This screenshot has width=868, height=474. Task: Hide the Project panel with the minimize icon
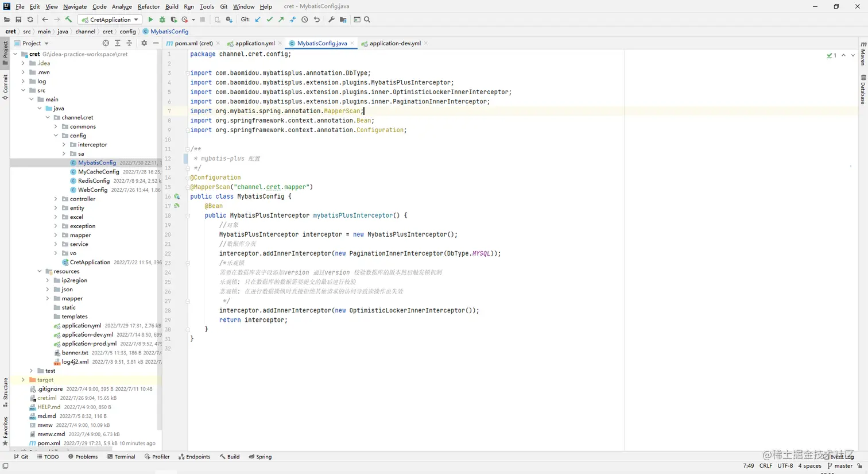(156, 43)
